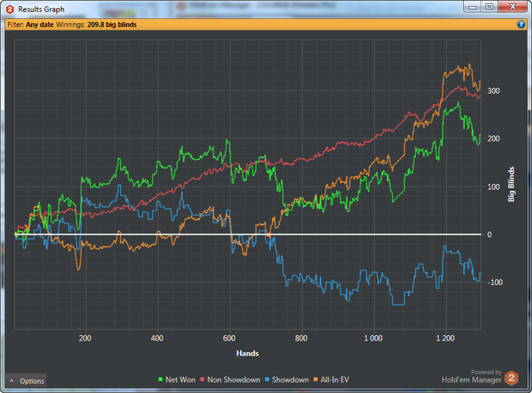The width and height of the screenshot is (532, 393).
Task: Click the 600 x-axis label
Action: [x=229, y=338]
